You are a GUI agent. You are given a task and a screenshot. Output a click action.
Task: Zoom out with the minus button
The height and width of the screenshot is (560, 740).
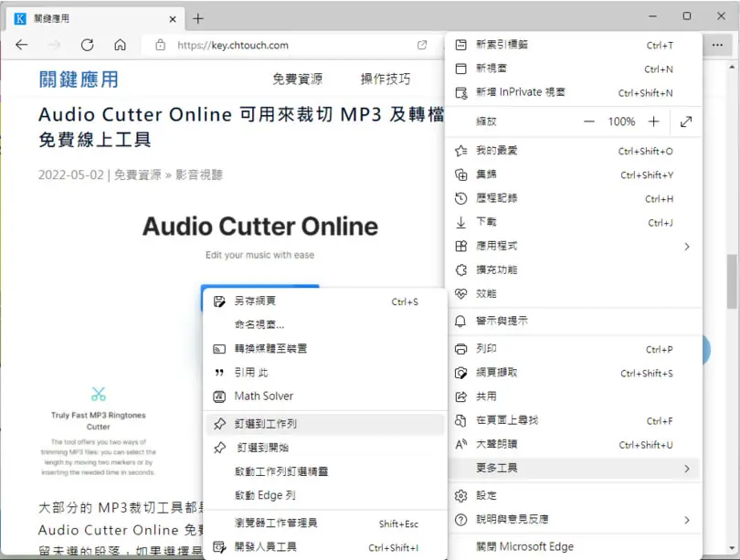coord(589,122)
